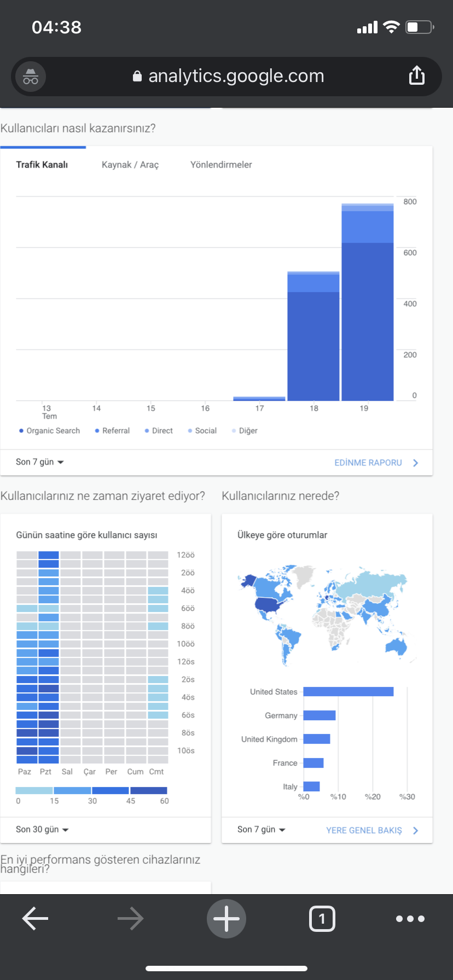Tap the Cmt column label in heatmap

click(x=156, y=772)
